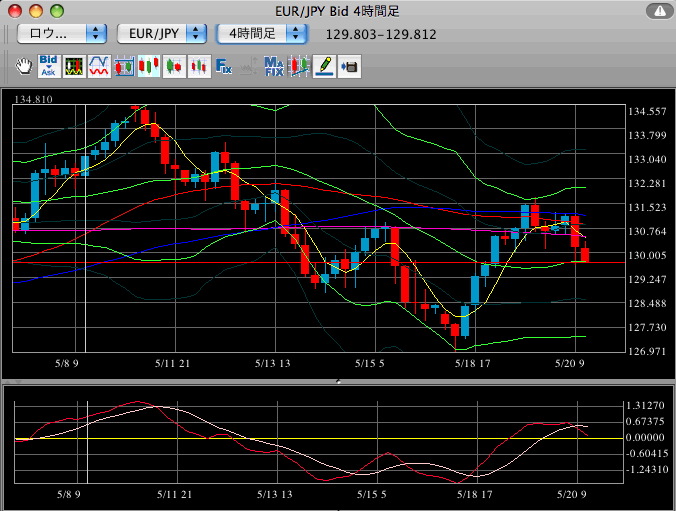
Task: Open the first dropdown labeled ロウ...
Action: (62, 34)
